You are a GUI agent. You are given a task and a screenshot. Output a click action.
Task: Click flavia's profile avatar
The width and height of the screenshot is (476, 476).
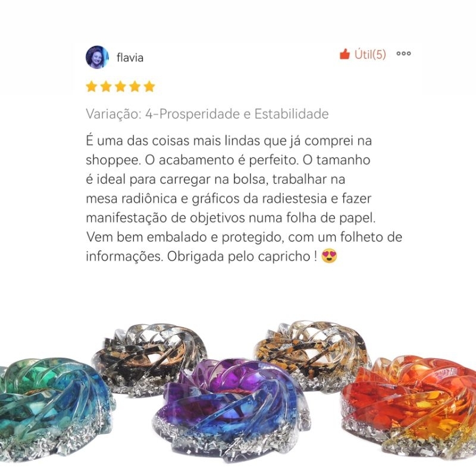tap(97, 57)
